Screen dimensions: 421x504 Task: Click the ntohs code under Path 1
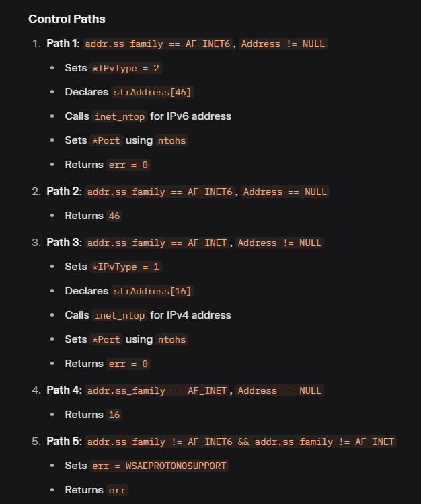click(x=171, y=141)
